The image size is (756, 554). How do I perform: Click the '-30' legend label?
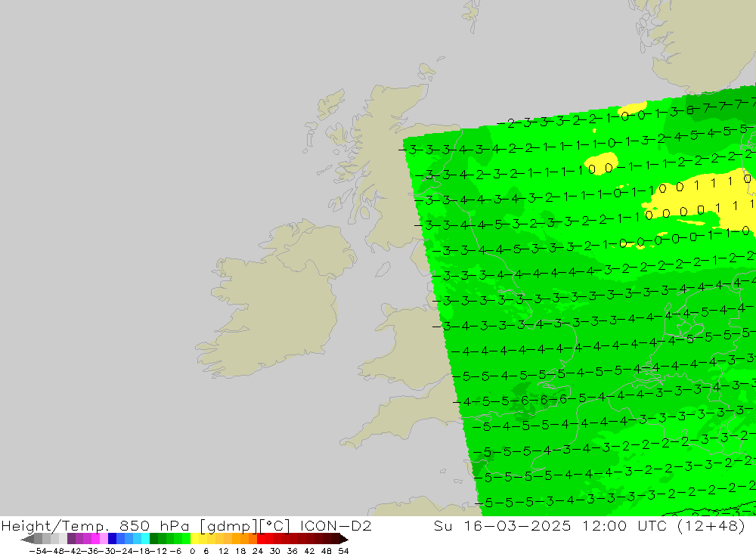pyautogui.click(x=109, y=551)
